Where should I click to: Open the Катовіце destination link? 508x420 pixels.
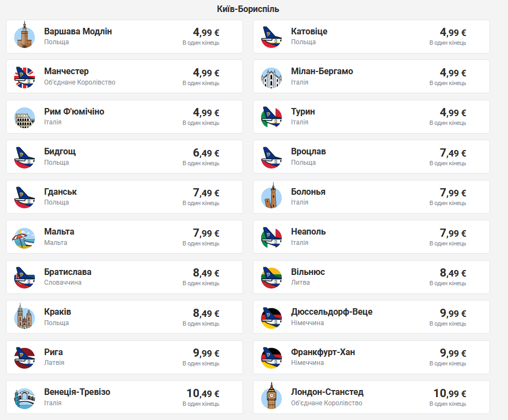(309, 32)
